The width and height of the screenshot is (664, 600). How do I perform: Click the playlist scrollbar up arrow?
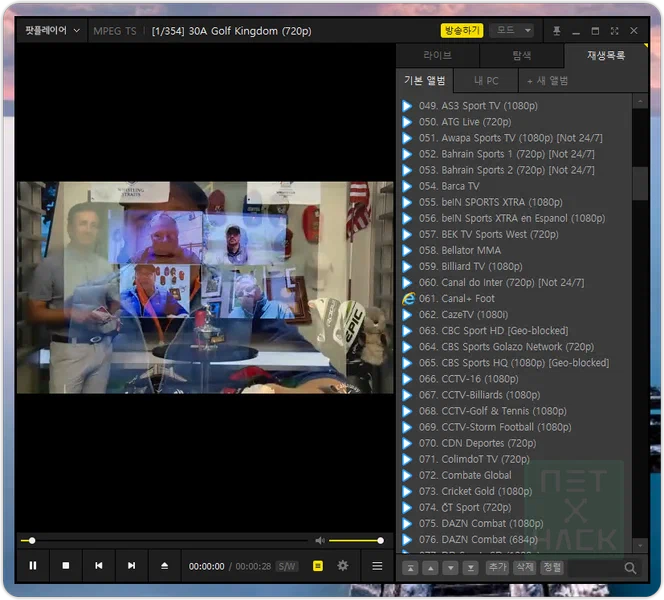[x=640, y=101]
